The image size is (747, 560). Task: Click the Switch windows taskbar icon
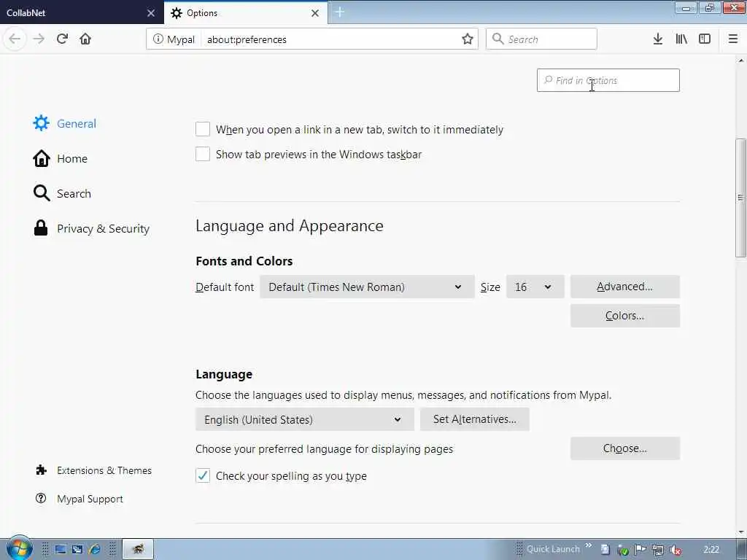click(x=77, y=550)
